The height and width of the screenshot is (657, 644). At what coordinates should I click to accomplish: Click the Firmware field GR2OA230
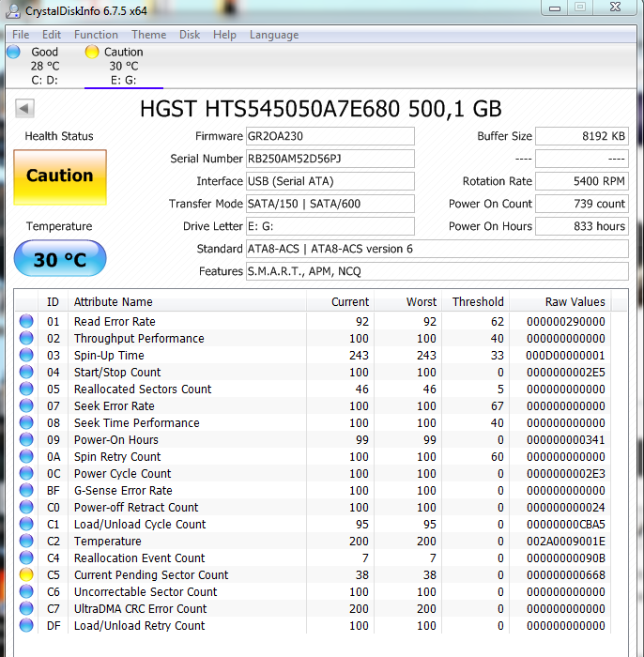pyautogui.click(x=330, y=136)
